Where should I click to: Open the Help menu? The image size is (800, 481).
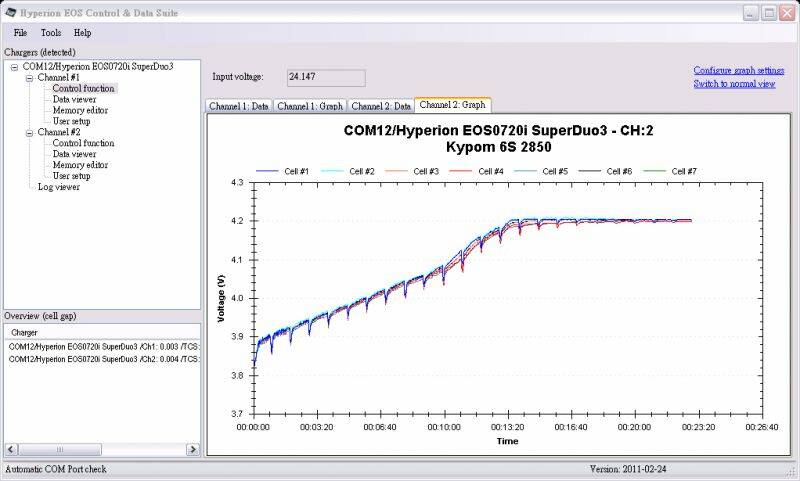pos(82,33)
